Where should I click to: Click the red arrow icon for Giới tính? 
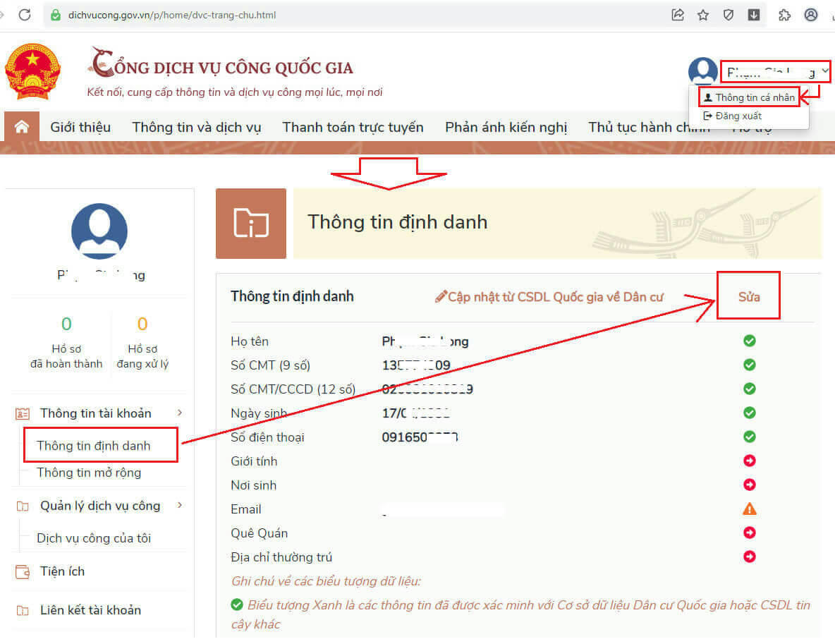(x=749, y=461)
